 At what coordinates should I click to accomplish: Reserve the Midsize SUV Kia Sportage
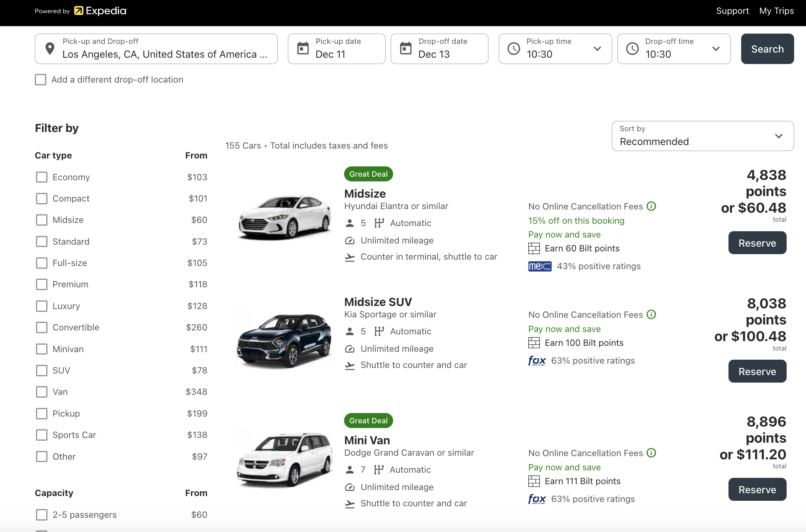757,371
